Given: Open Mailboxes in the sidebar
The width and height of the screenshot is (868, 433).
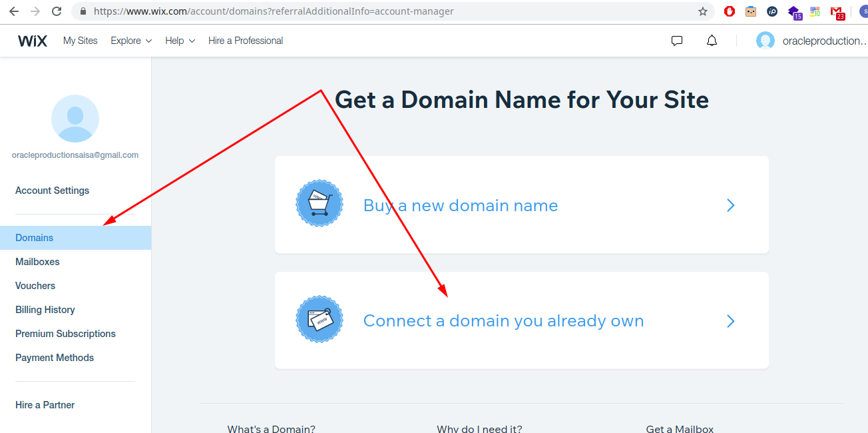Looking at the screenshot, I should coord(37,262).
